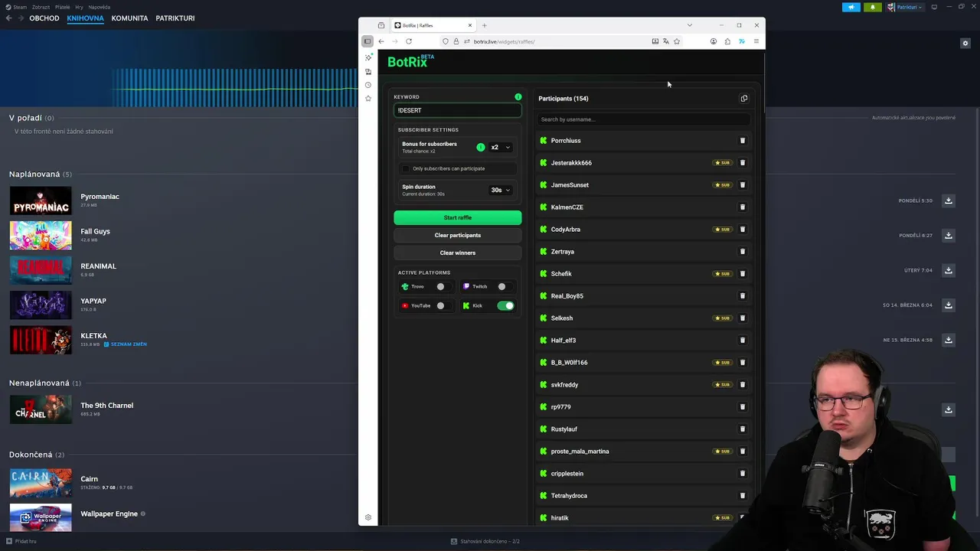Download Fall Guys update in Steam
The width and height of the screenshot is (980, 551).
(949, 236)
